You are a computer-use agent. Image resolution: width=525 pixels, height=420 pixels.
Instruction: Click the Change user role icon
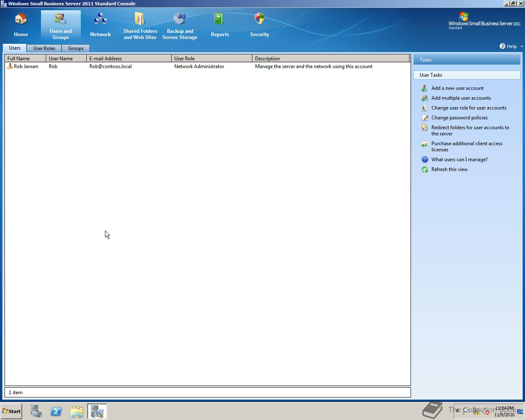[425, 108]
